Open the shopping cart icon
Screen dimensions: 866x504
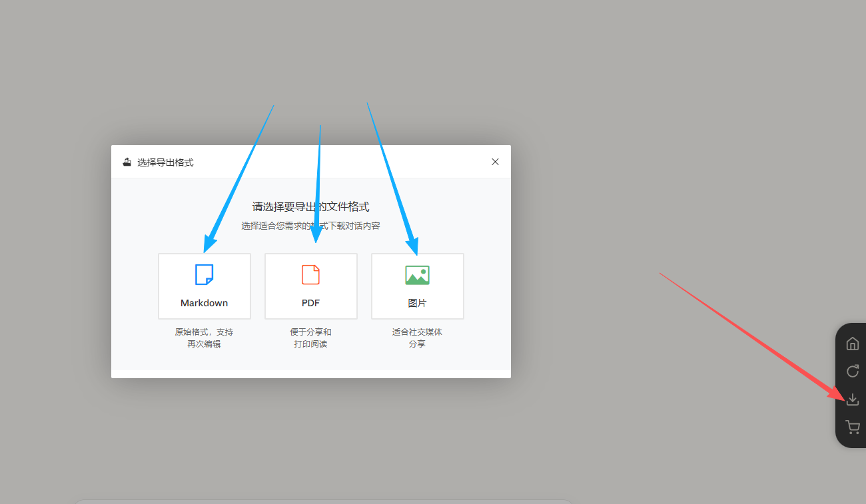[852, 427]
